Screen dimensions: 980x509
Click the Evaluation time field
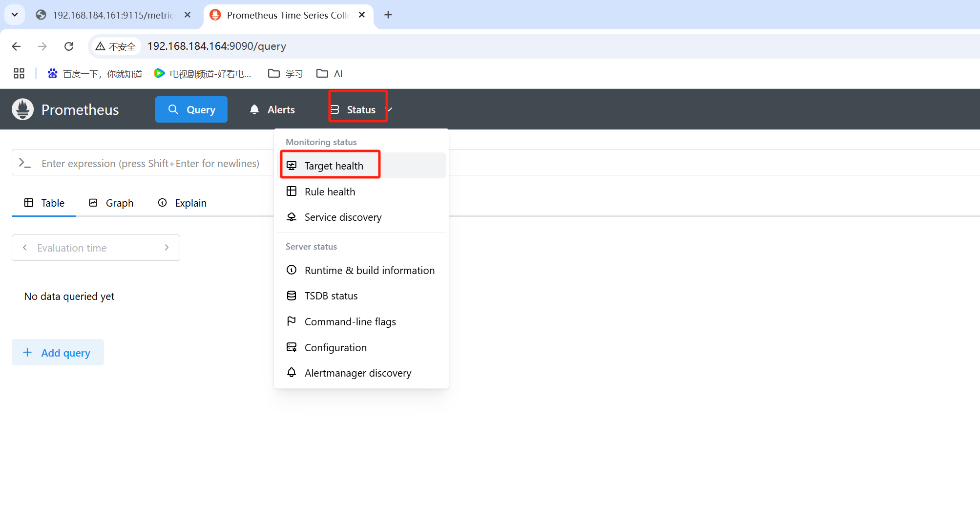click(x=96, y=248)
